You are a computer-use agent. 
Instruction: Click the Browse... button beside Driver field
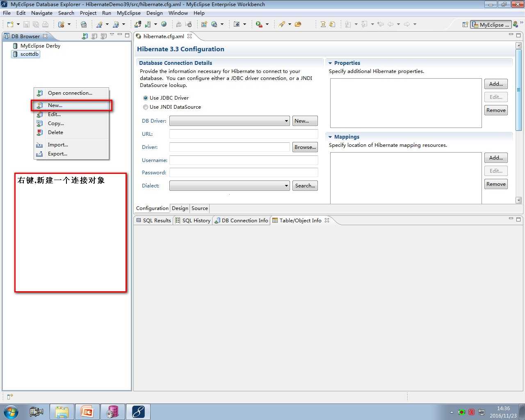[x=305, y=147]
